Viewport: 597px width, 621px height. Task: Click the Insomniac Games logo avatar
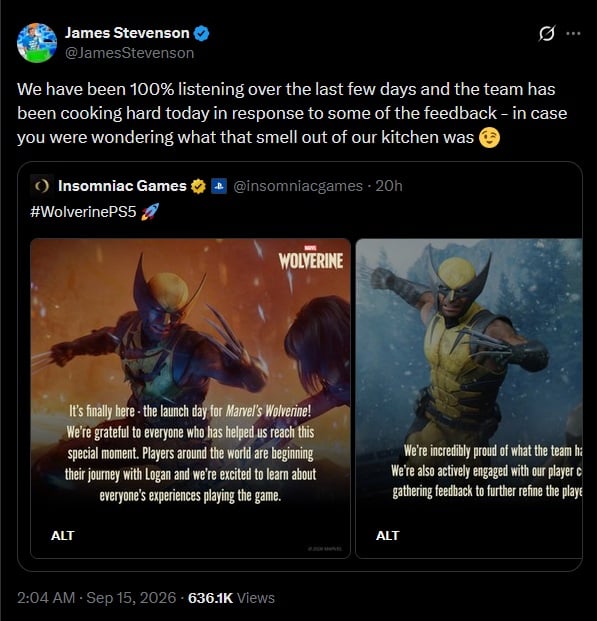pos(42,186)
